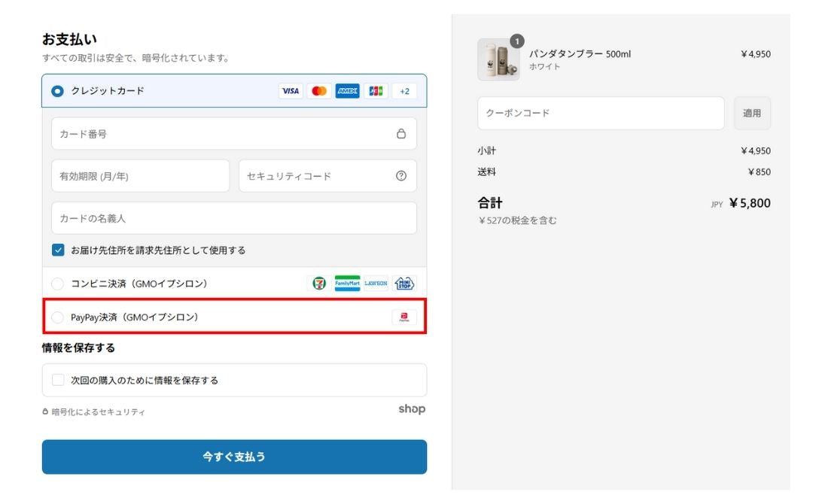Select the クレジットカード radio button
813x504 pixels.
pyautogui.click(x=57, y=91)
